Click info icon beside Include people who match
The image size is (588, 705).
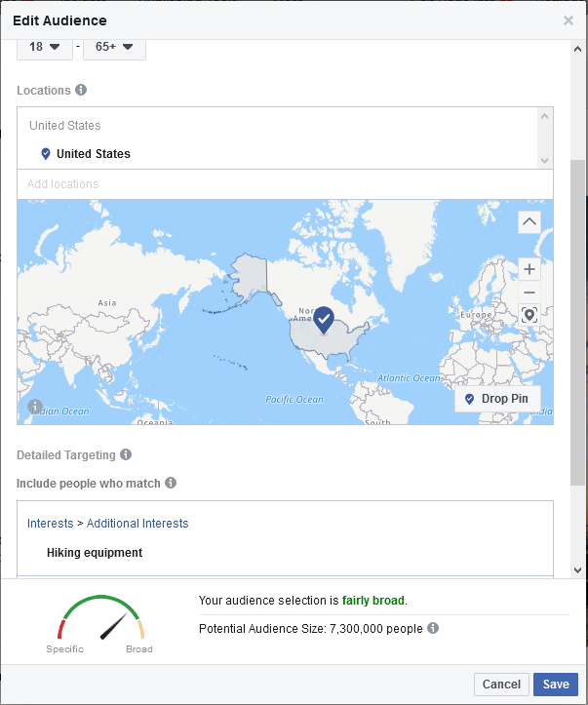(x=171, y=483)
